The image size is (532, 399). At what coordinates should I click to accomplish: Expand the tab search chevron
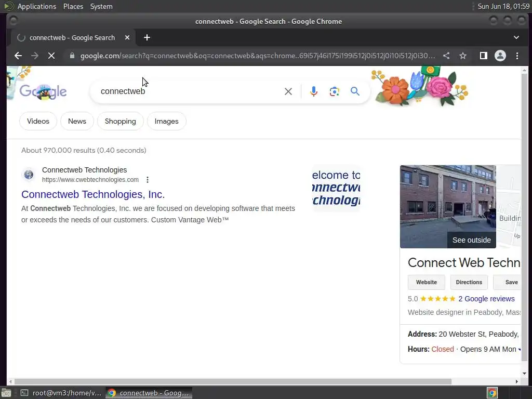point(516,37)
